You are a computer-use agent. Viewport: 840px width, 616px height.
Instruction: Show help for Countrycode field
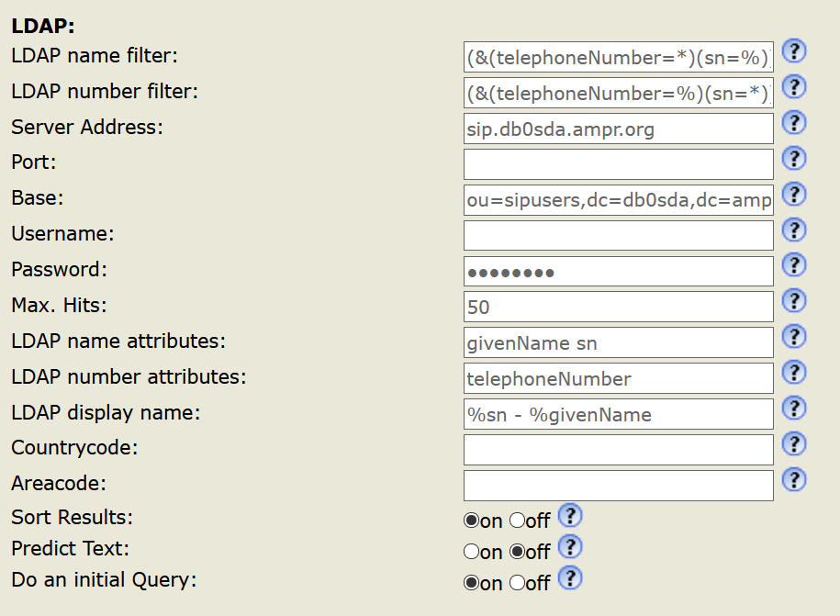[793, 444]
